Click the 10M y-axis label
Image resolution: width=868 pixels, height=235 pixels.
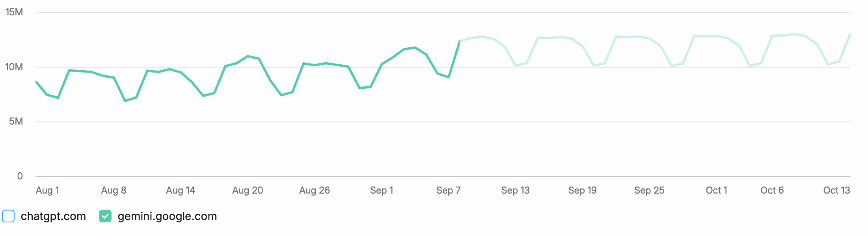(14, 67)
